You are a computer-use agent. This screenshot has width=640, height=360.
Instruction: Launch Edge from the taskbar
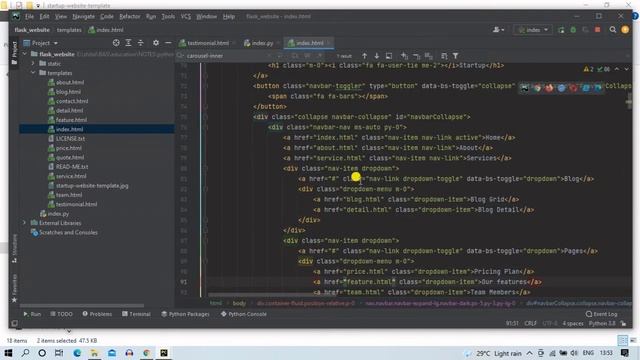(77, 353)
